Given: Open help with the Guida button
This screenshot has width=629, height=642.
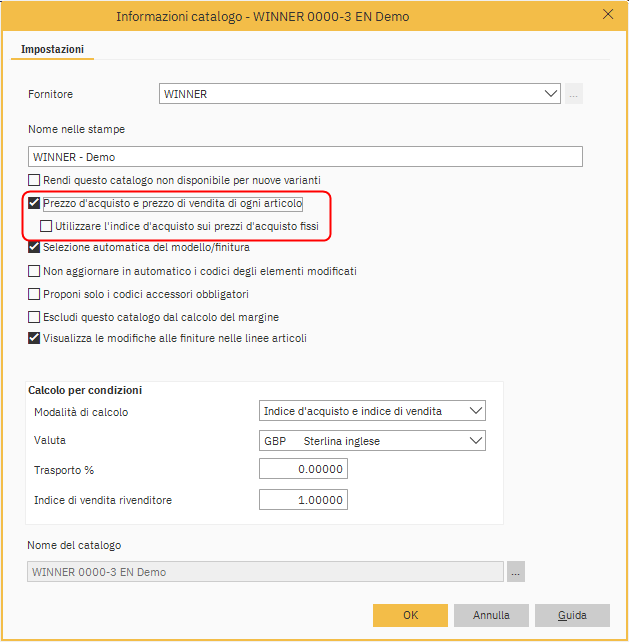Looking at the screenshot, I should [572, 615].
